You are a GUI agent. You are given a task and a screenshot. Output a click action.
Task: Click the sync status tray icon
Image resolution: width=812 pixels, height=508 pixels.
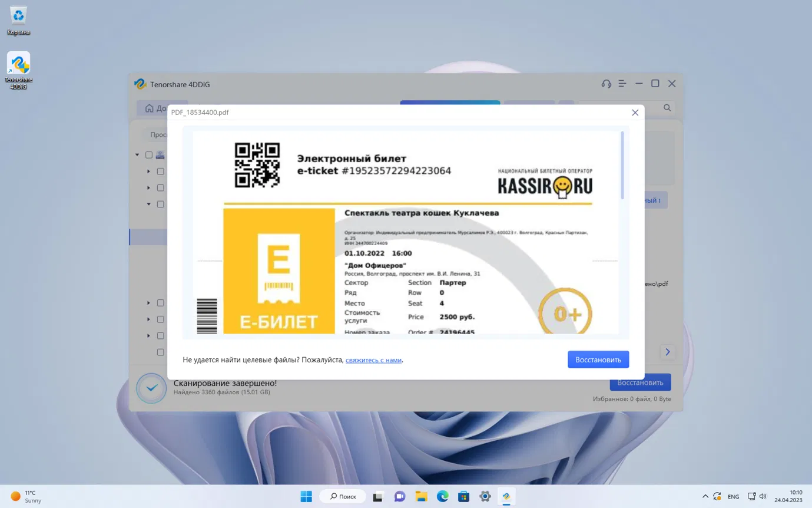(x=717, y=496)
